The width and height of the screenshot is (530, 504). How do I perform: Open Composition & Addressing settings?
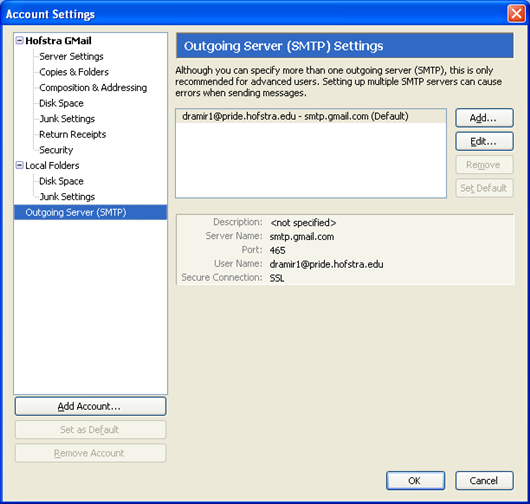click(x=93, y=88)
